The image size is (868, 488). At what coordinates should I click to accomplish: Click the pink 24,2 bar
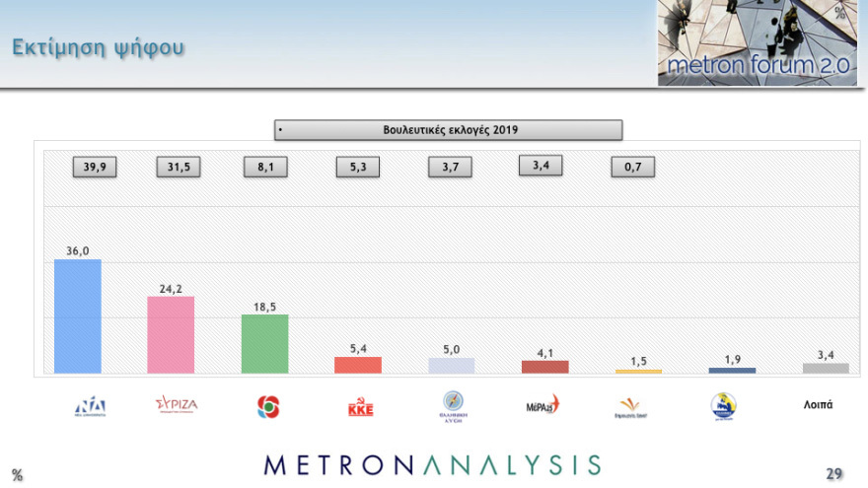(171, 335)
